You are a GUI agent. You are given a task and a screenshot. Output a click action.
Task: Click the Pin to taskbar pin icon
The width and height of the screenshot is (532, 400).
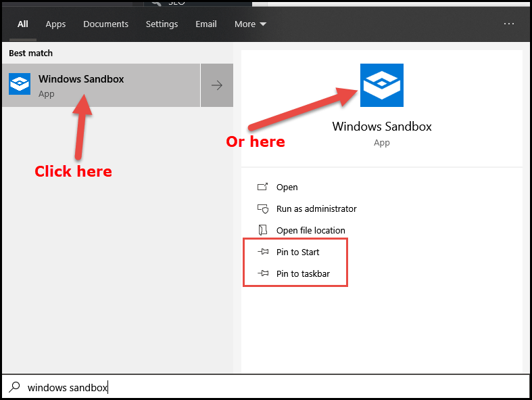pos(263,273)
